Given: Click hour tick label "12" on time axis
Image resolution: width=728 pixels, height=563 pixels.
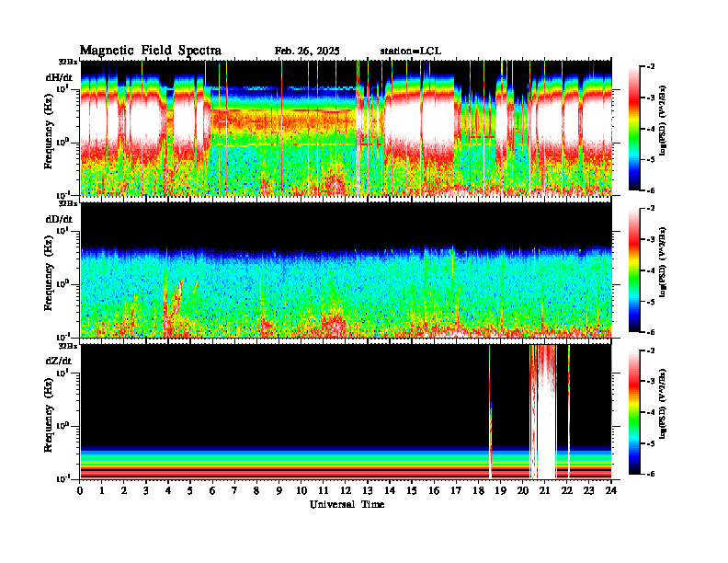Looking at the screenshot, I should tap(346, 490).
